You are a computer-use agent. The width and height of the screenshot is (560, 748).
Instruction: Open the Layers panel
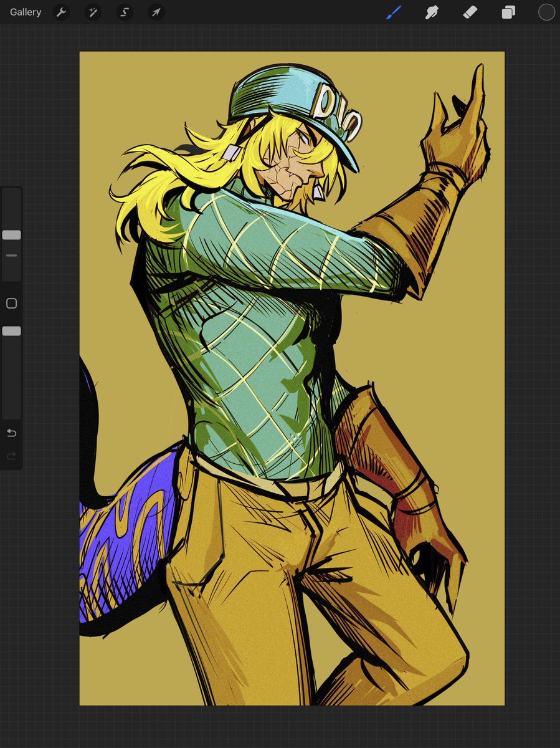pos(508,12)
